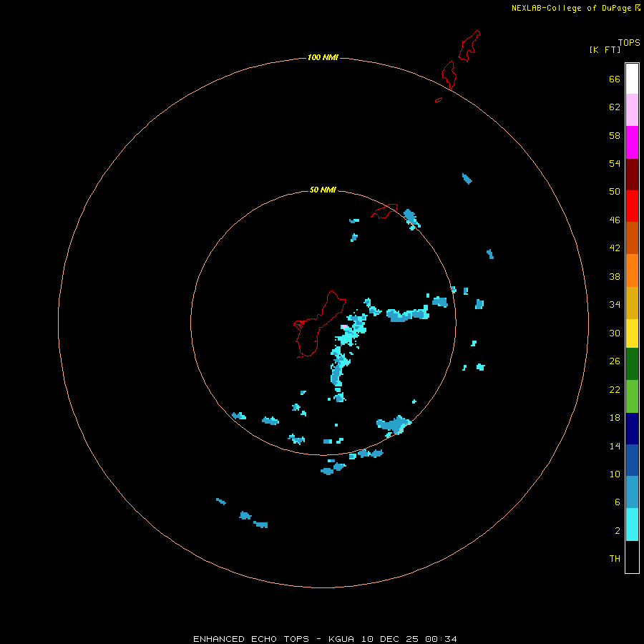Click the Guam island outline at map center
The width and height of the screenshot is (644, 644).
(x=318, y=324)
